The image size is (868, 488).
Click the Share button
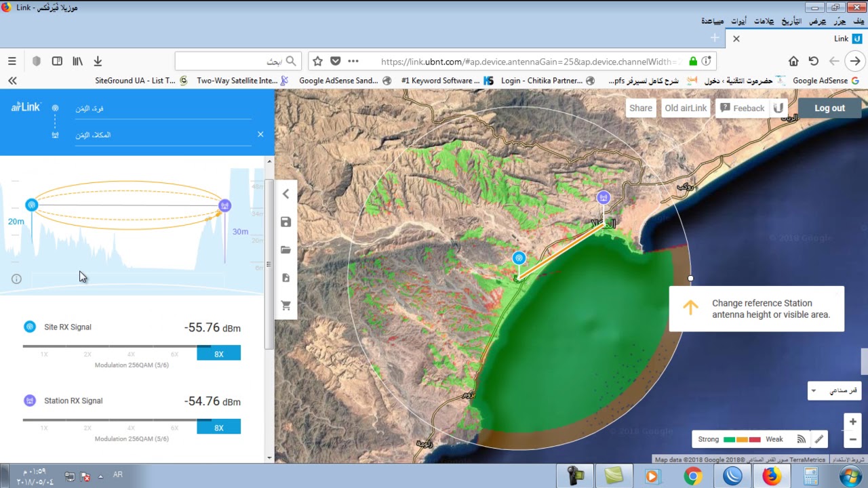(640, 108)
